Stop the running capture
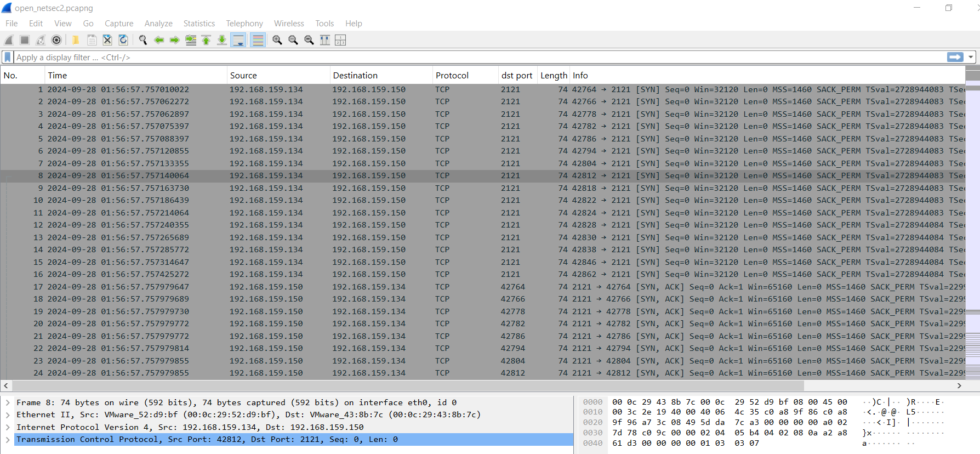Image resolution: width=980 pixels, height=454 pixels. (x=25, y=40)
